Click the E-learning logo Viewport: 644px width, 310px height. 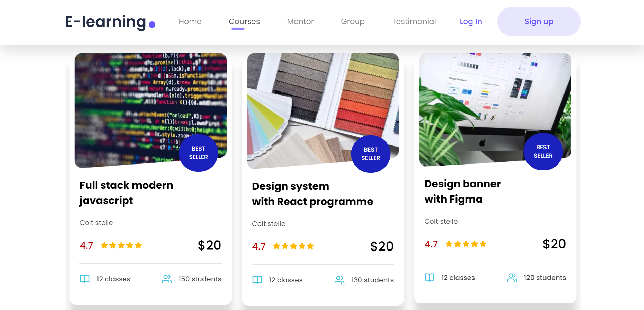pyautogui.click(x=110, y=22)
